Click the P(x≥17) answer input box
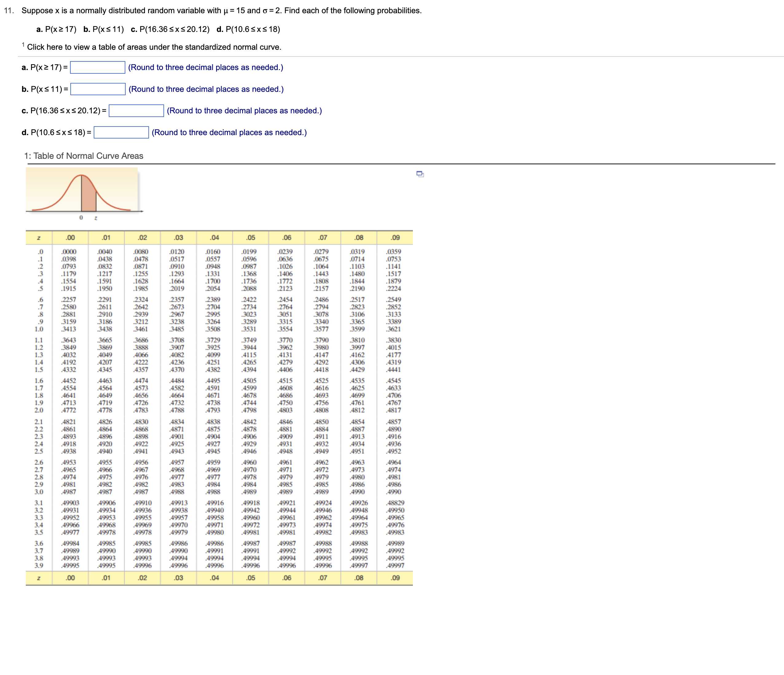This screenshot has width=784, height=675. tap(98, 67)
